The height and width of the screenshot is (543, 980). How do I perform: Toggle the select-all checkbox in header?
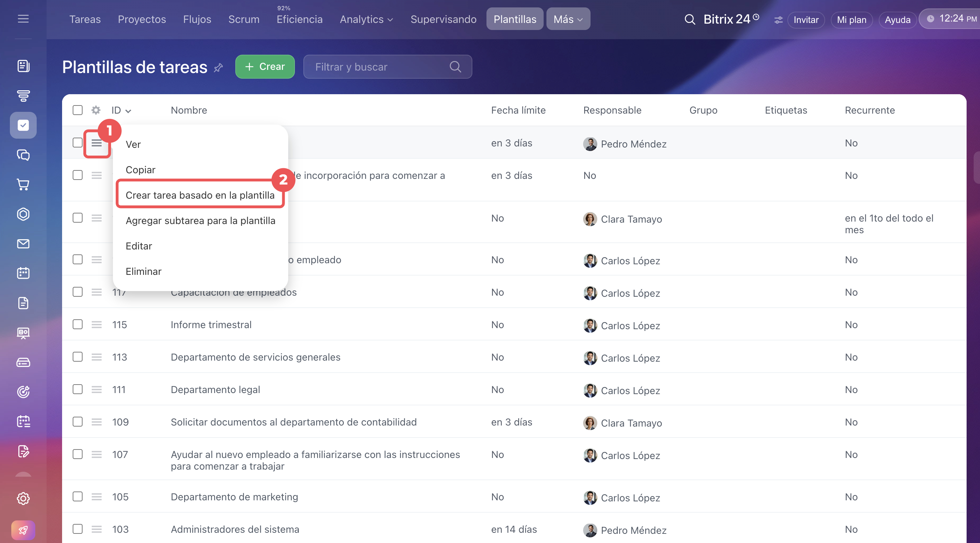tap(78, 110)
